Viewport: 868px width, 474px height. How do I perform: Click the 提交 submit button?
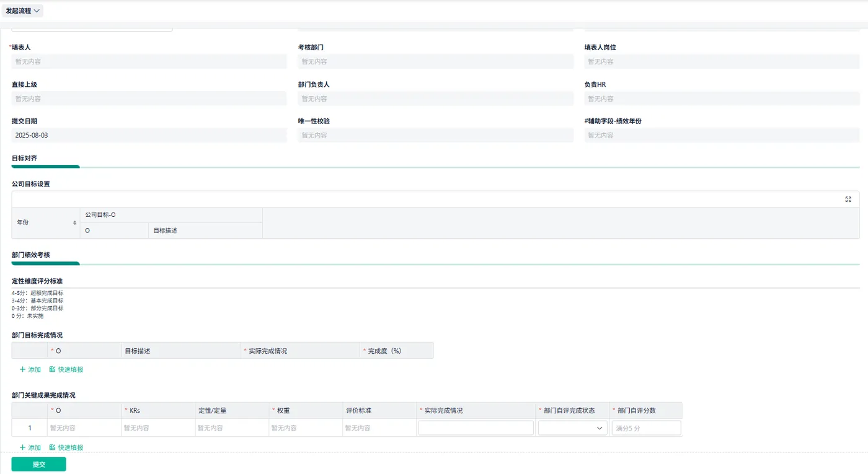[39, 464]
